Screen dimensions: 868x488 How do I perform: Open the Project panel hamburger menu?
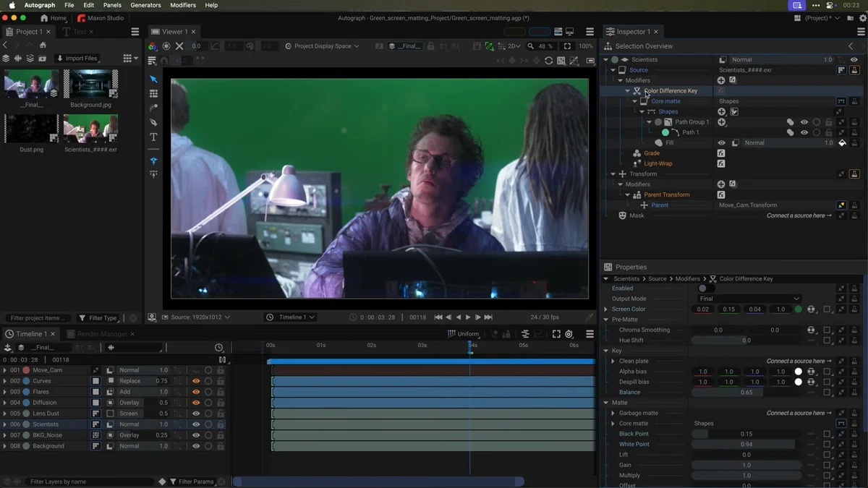pyautogui.click(x=135, y=32)
